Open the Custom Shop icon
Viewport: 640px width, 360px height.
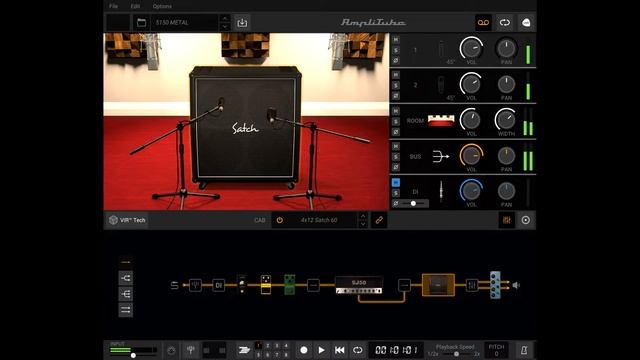[x=526, y=22]
